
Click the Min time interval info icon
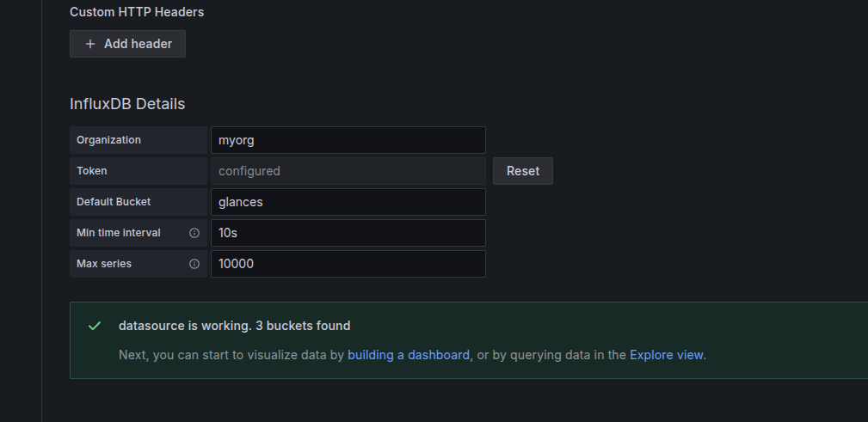click(194, 233)
